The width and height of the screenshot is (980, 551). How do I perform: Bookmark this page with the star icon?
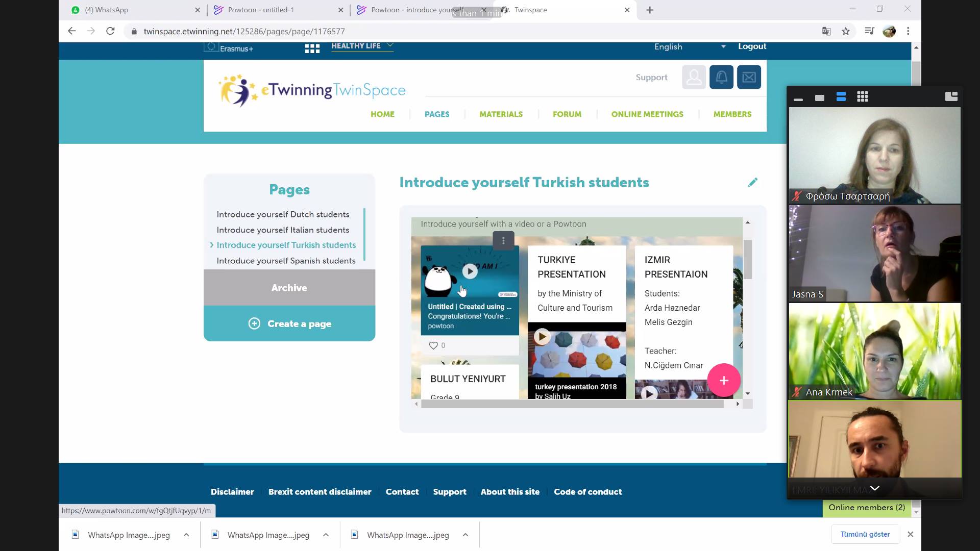click(846, 31)
